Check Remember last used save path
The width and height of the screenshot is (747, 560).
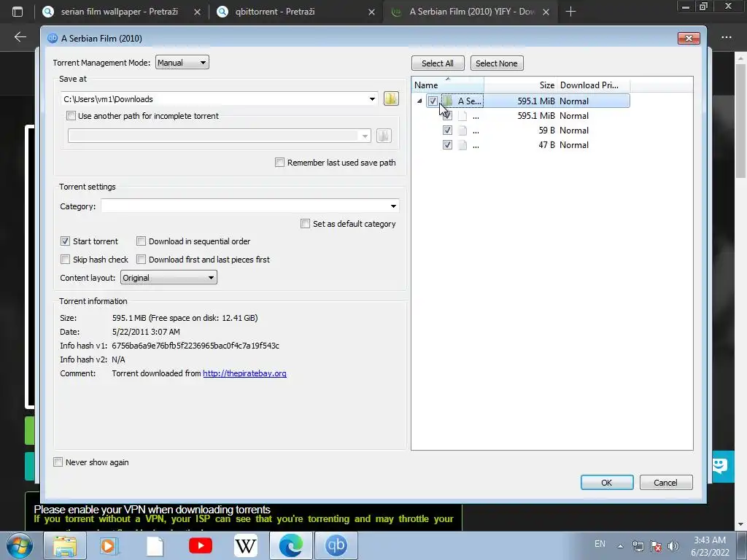(x=279, y=163)
